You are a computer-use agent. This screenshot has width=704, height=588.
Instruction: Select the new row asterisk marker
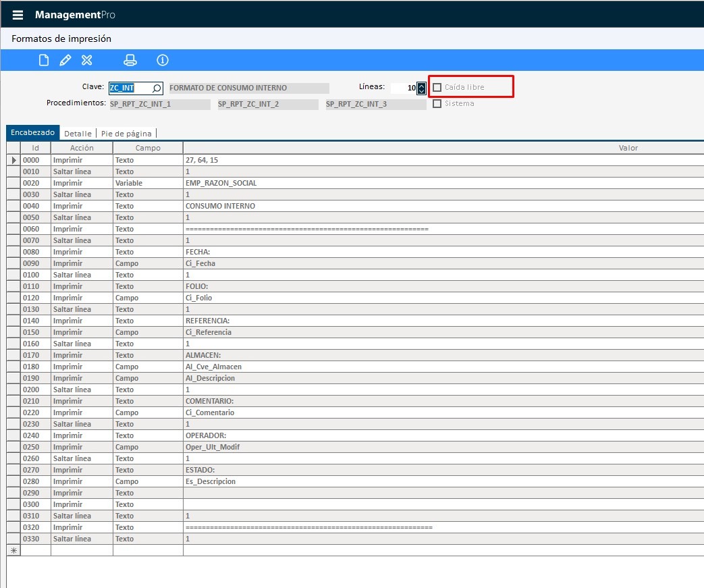13,550
